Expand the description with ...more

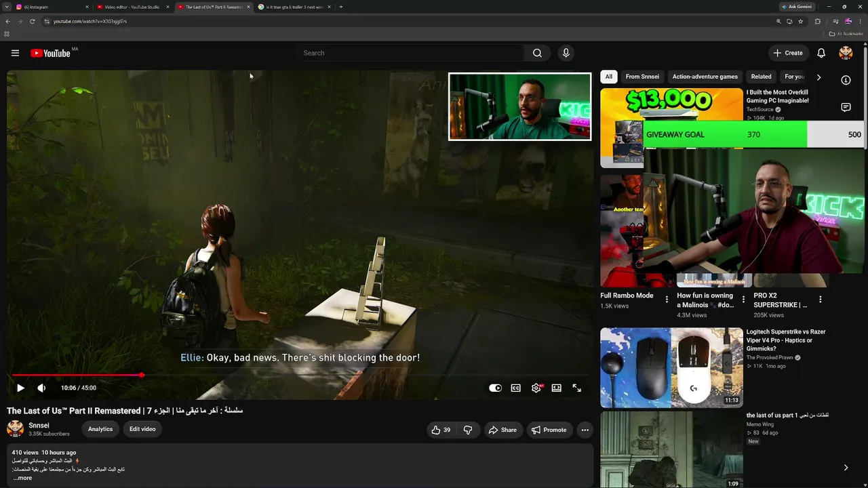point(22,478)
